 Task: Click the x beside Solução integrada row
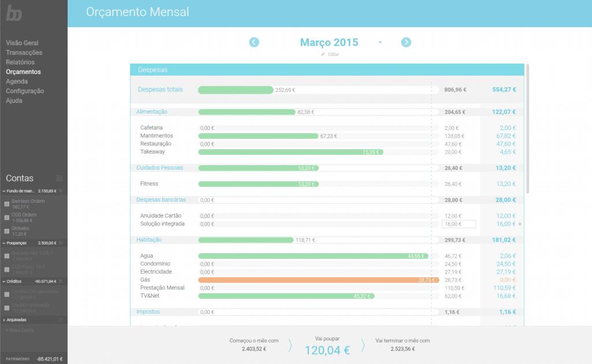pos(520,224)
